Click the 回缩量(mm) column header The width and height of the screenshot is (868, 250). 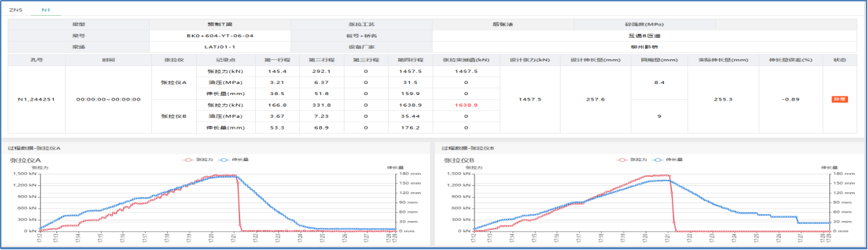click(659, 60)
